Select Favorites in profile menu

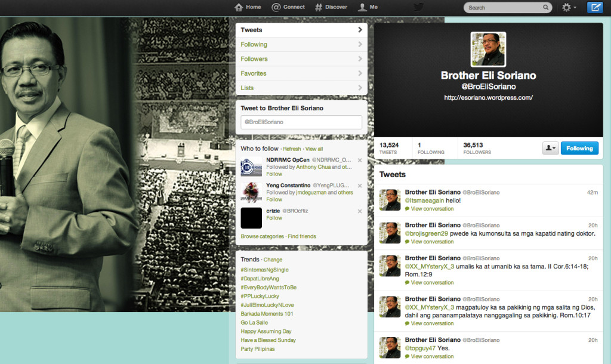[x=301, y=73]
